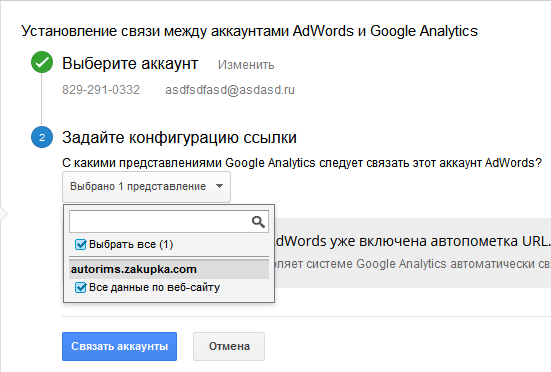Toggle the 'Выбрать все (1)' checkbox
This screenshot has height=372, width=551.
[80, 244]
